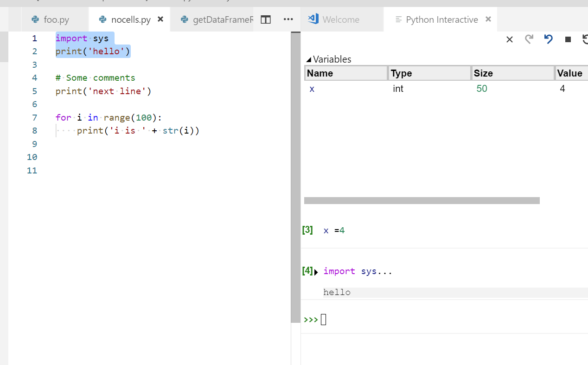Place cursor on 'import sys' in editor
The height and width of the screenshot is (365, 588).
[x=82, y=38]
